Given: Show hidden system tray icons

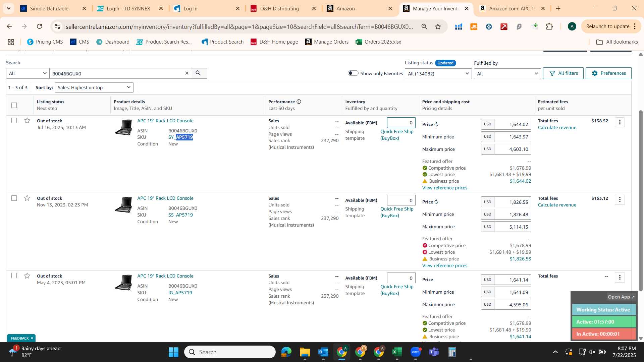Looking at the screenshot, I should [x=555, y=352].
